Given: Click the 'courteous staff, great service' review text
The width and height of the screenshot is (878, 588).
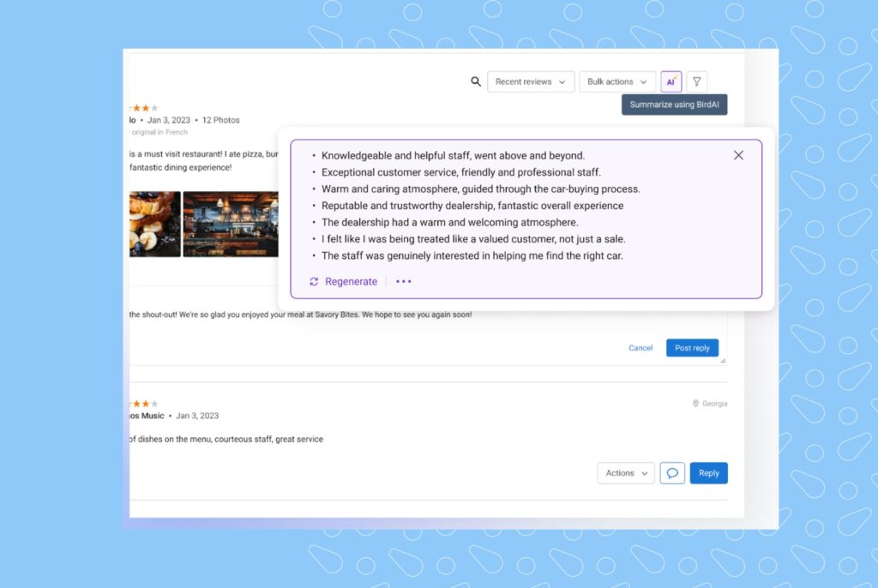Looking at the screenshot, I should coord(268,439).
